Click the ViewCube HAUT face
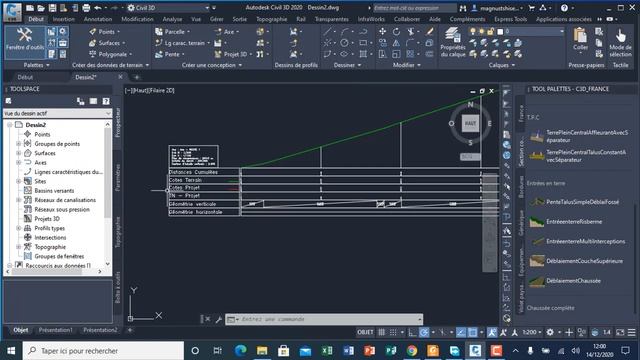The height and width of the screenshot is (360, 640). pos(470,123)
